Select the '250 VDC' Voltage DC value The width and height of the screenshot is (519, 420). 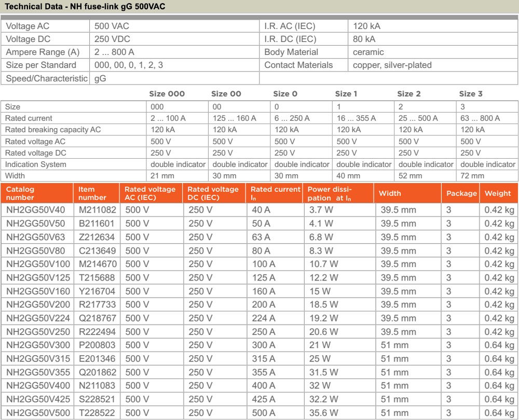(112, 39)
